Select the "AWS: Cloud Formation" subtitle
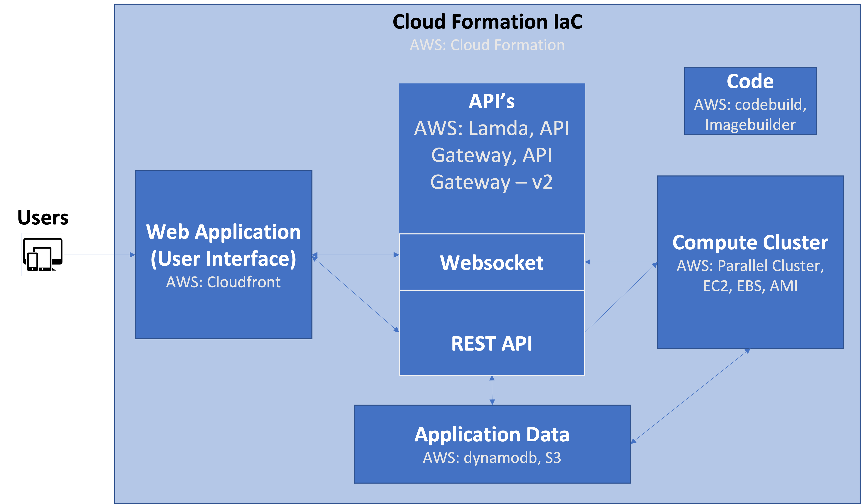This screenshot has width=861, height=504. (x=487, y=45)
